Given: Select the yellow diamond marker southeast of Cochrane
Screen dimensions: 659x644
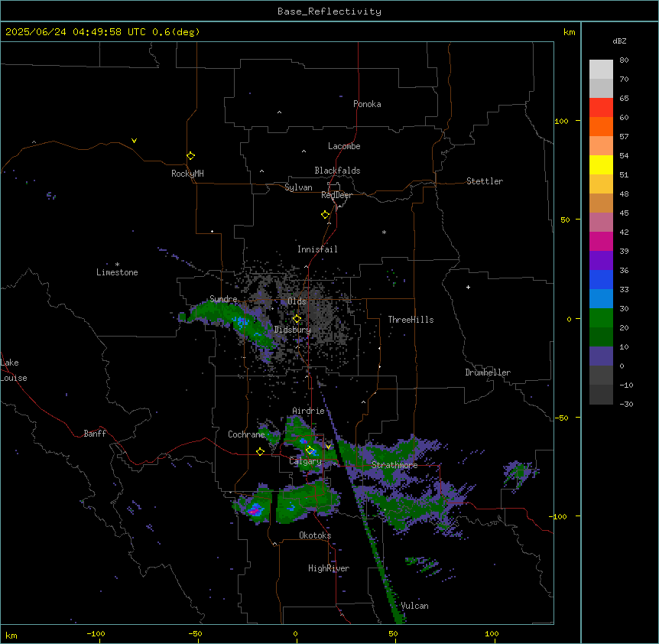Looking at the screenshot, I should click(260, 451).
